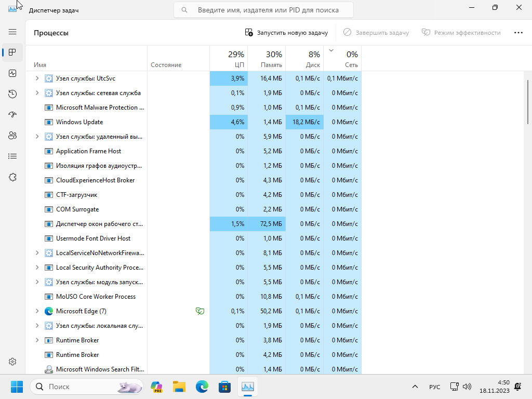
Task: Click the COM Surrogate process icon
Action: pyautogui.click(x=49, y=209)
